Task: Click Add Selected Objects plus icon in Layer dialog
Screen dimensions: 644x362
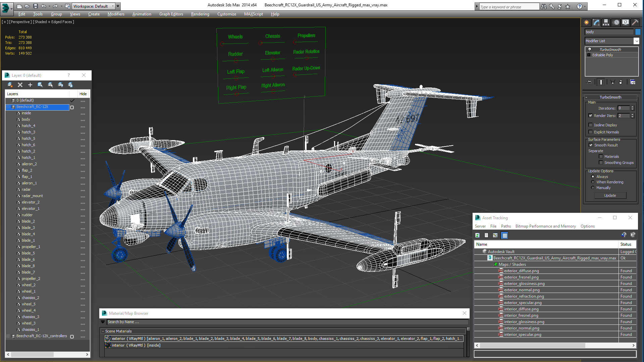Action: tap(30, 85)
